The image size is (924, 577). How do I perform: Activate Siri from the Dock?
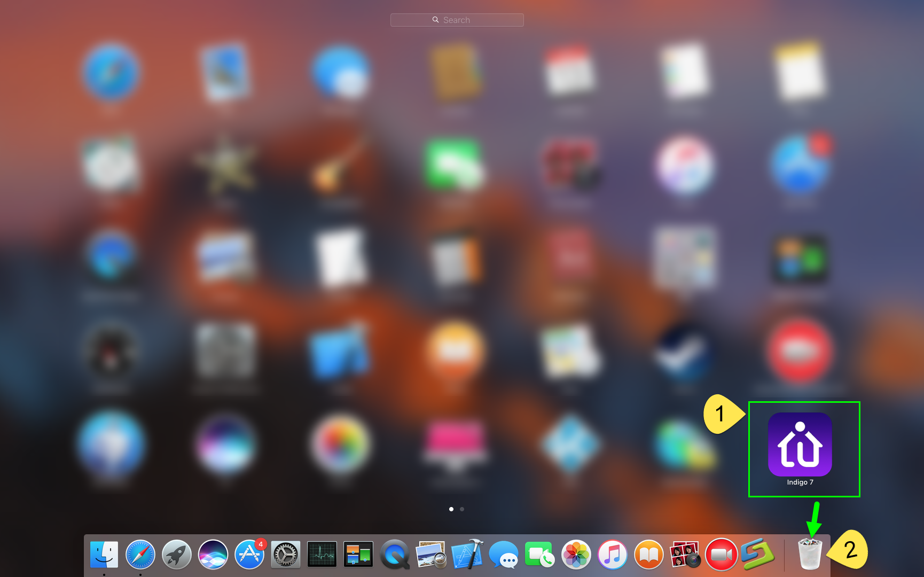click(x=213, y=555)
